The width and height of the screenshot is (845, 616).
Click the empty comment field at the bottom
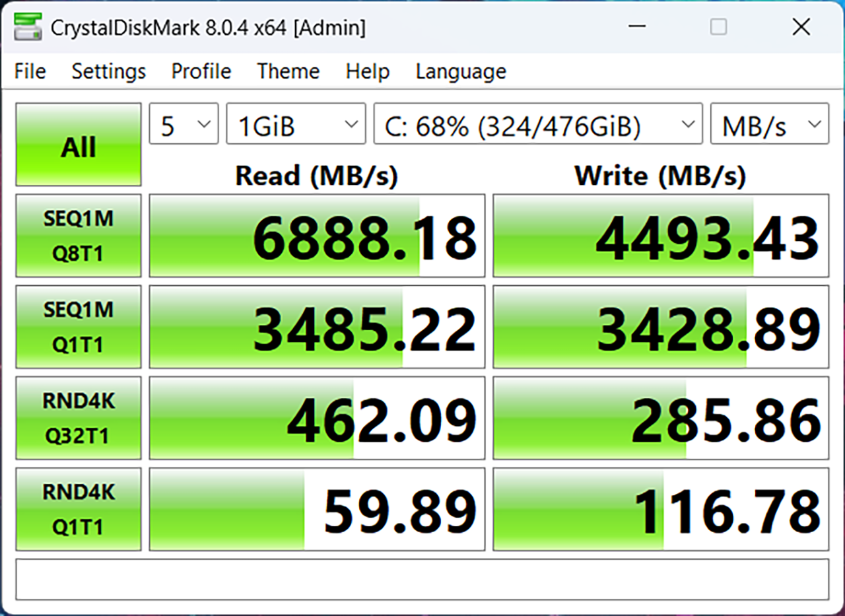[422, 579]
